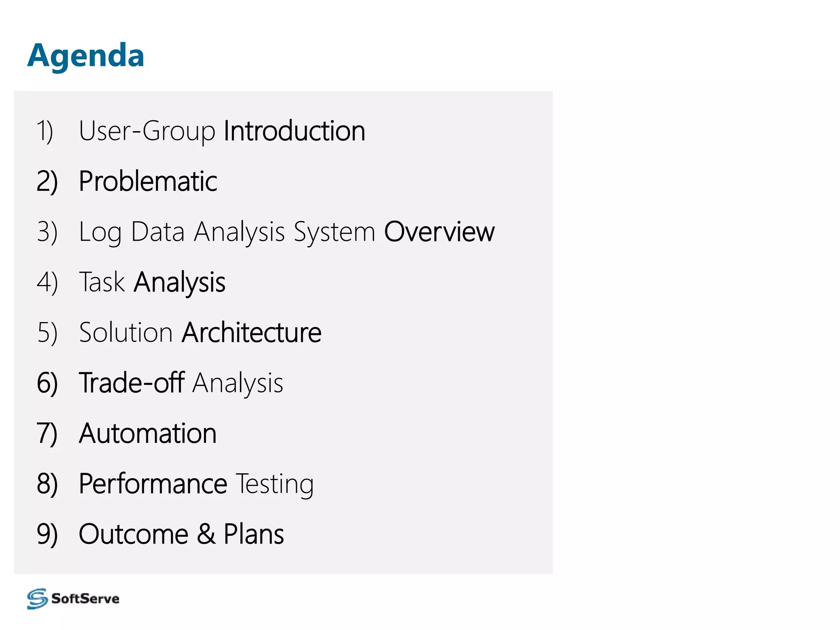The height and width of the screenshot is (630, 840).
Task: Click the word Testing in item eight
Action: [x=275, y=484]
